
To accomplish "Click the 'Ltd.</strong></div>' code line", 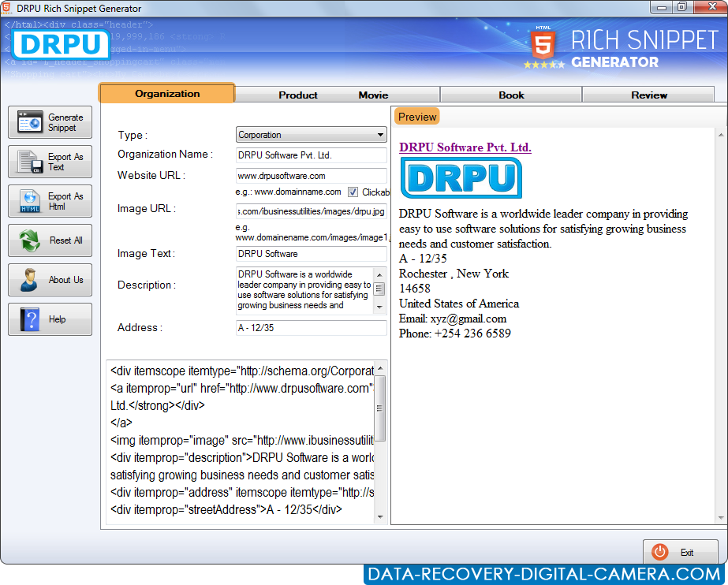I will click(x=158, y=405).
